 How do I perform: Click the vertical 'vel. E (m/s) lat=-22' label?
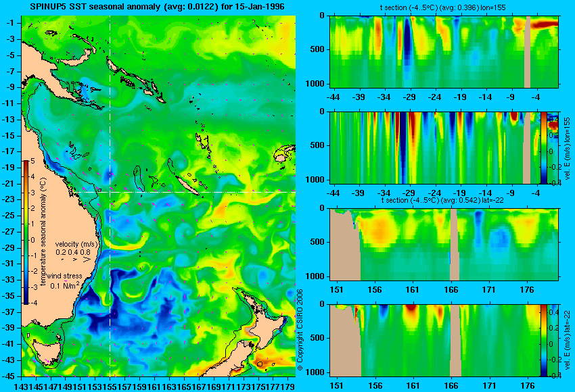pos(567,340)
